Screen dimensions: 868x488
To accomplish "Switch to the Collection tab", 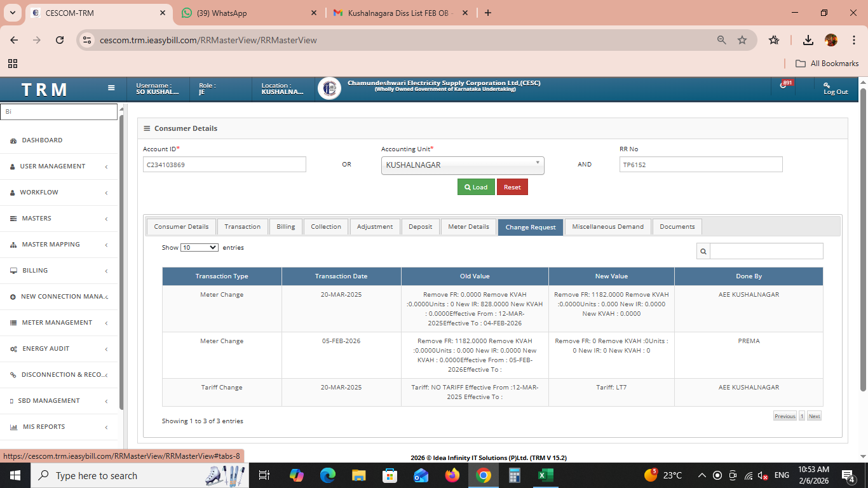I will tap(326, 227).
